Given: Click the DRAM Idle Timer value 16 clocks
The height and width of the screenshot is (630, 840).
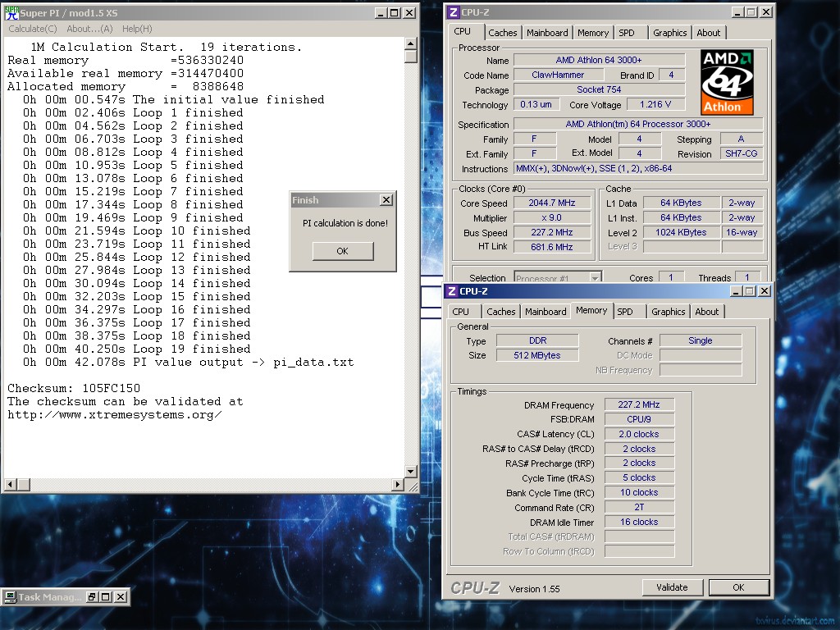Looking at the screenshot, I should coord(639,523).
